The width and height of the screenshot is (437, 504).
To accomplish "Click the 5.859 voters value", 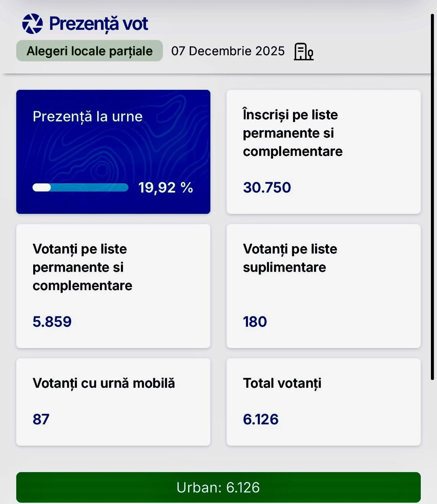I will coord(52,321).
